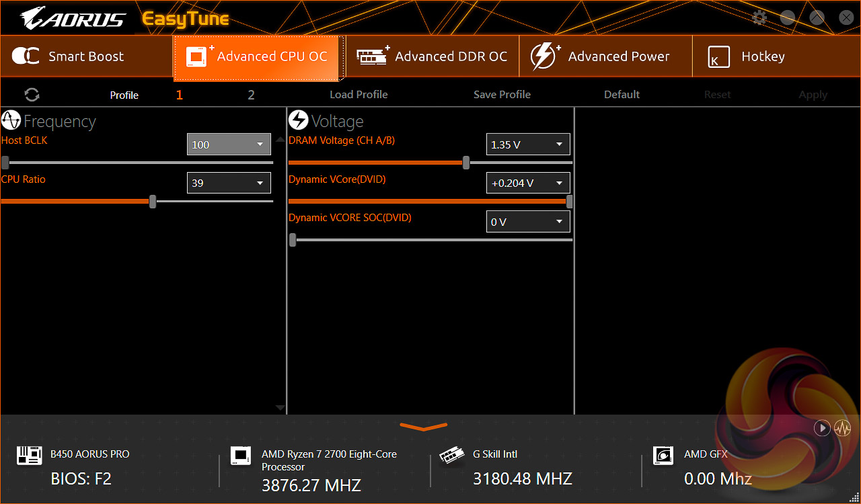Screen dimensions: 861x504
Task: Click Save Profile
Action: point(502,95)
